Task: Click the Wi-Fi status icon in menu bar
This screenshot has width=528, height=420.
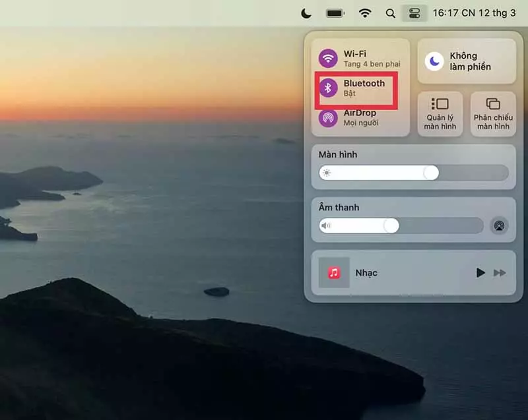Action: click(x=365, y=13)
